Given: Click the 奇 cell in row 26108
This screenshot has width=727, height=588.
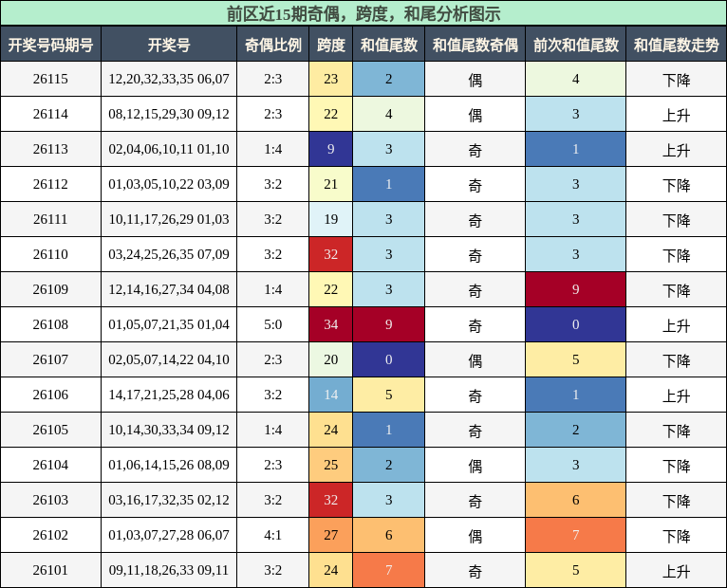Looking at the screenshot, I should [x=475, y=324].
